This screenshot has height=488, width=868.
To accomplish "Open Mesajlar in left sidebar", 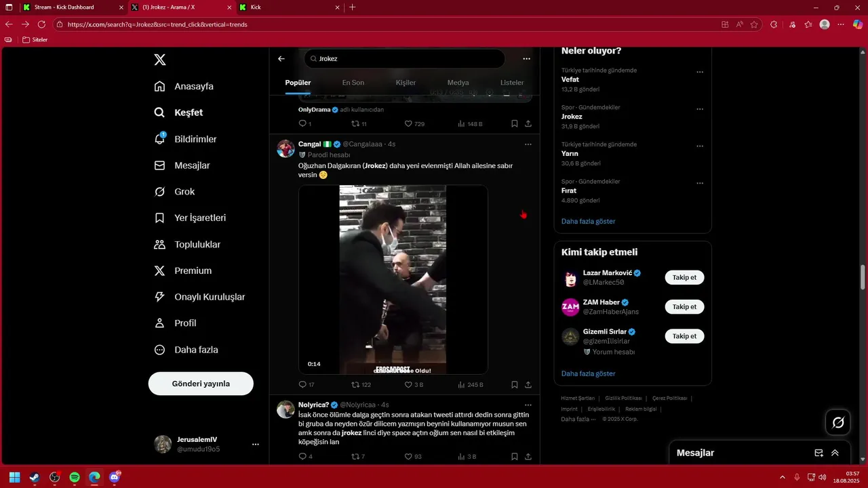I will point(182,165).
